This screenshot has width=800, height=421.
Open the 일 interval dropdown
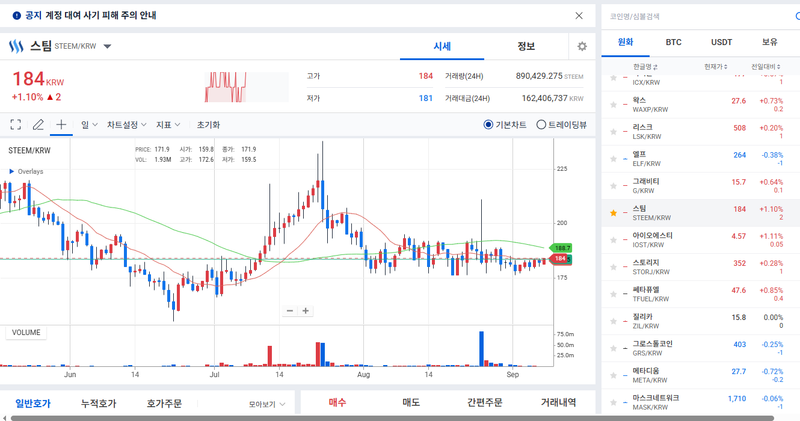[89, 125]
